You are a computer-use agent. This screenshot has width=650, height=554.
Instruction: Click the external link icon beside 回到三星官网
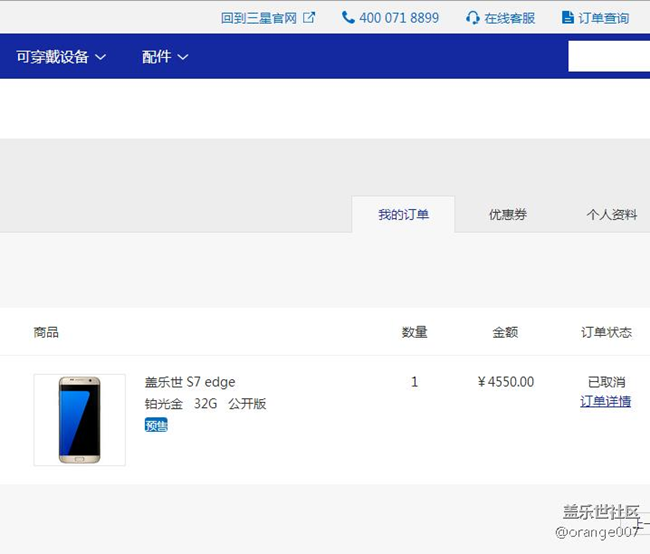coord(309,17)
